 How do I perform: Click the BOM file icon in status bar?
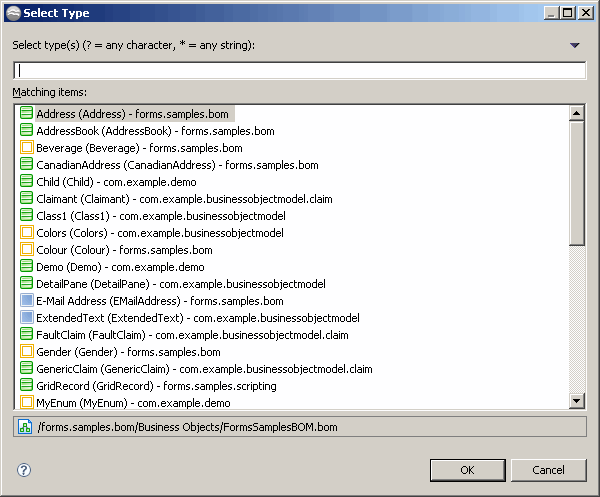[x=25, y=427]
